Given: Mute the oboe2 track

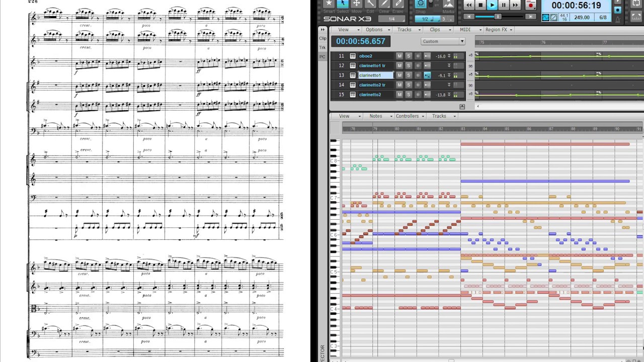Looking at the screenshot, I should 399,56.
